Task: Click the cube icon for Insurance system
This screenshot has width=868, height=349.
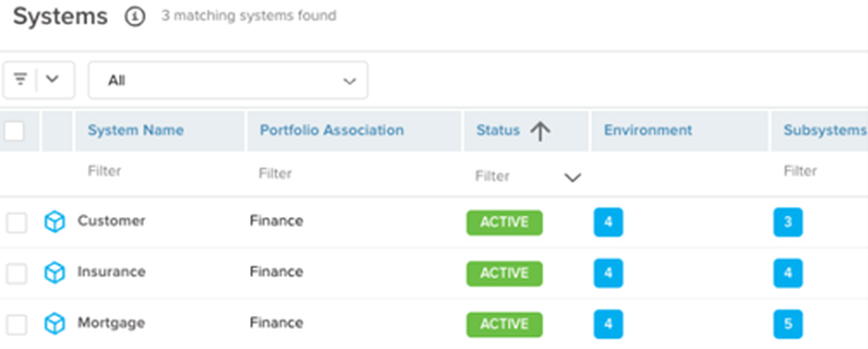Action: [x=54, y=273]
